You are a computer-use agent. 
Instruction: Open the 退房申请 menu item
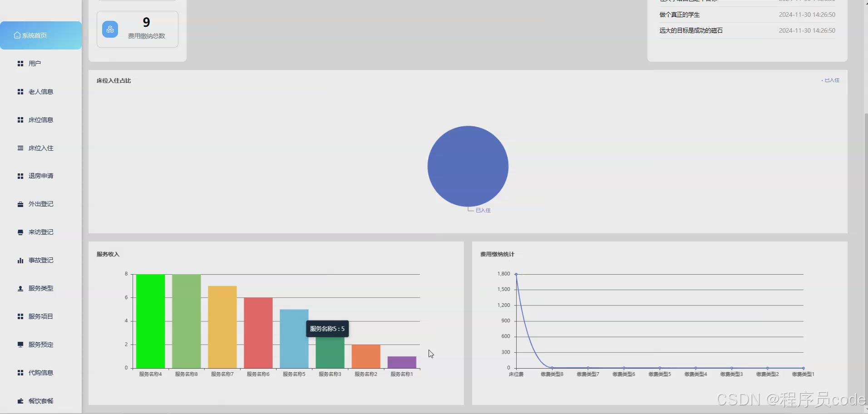click(x=41, y=176)
